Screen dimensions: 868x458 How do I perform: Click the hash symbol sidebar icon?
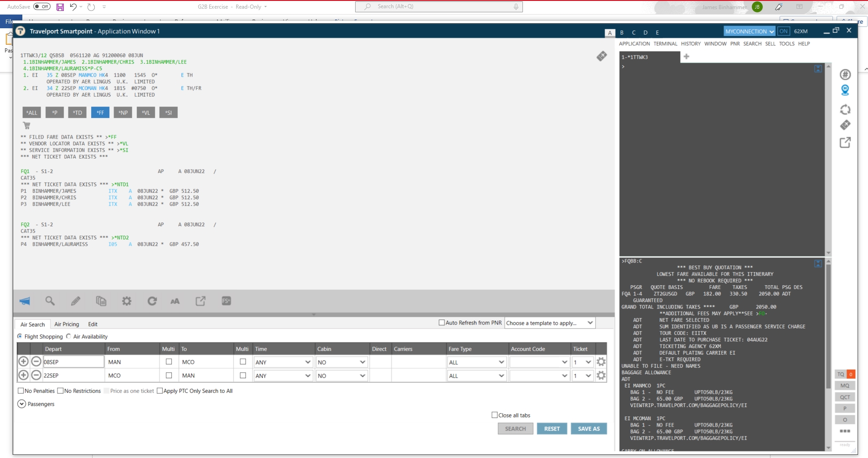click(x=845, y=74)
